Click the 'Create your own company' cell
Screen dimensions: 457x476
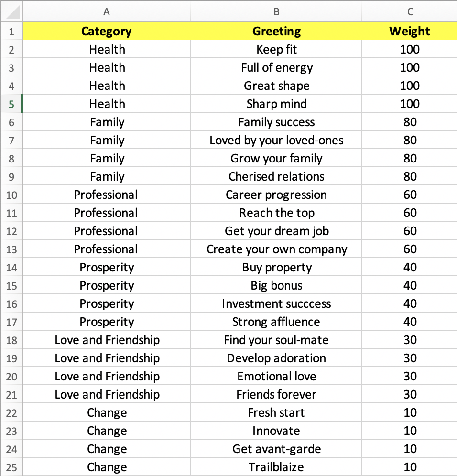tap(276, 249)
